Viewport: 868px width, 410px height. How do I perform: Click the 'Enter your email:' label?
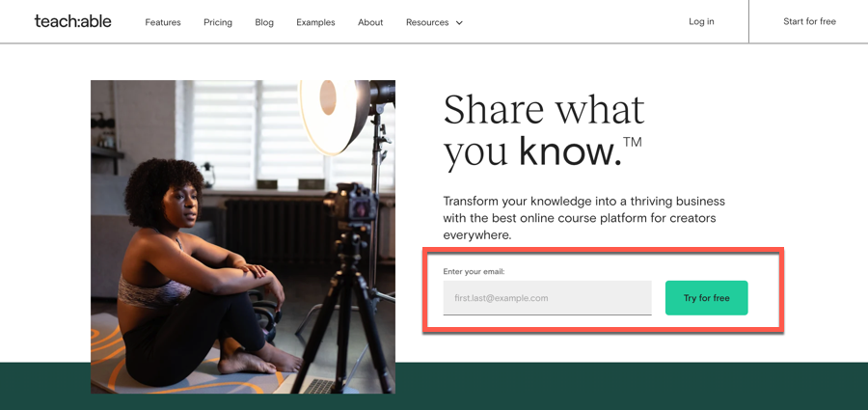(474, 271)
